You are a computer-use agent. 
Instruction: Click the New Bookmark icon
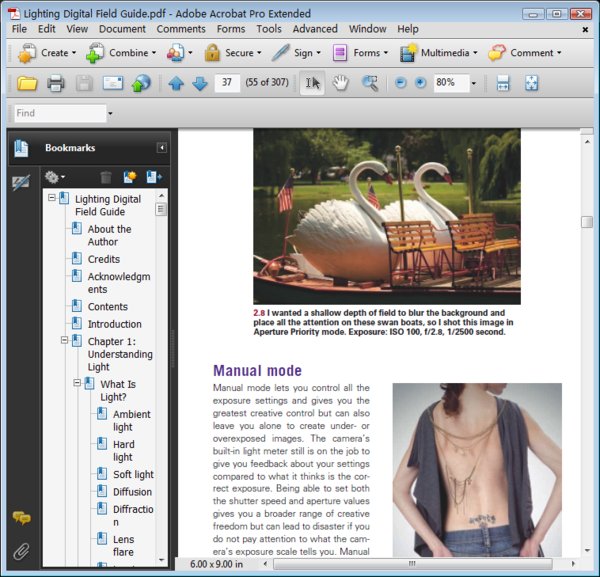pyautogui.click(x=129, y=177)
